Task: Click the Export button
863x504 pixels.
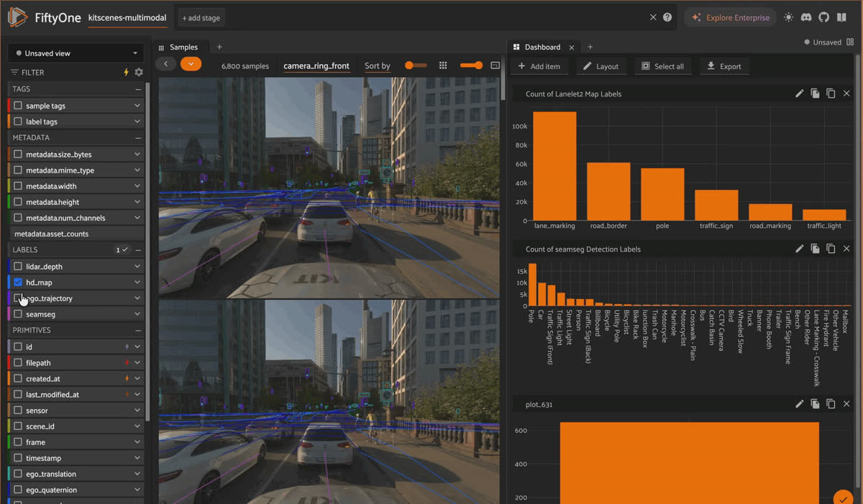Action: point(723,66)
